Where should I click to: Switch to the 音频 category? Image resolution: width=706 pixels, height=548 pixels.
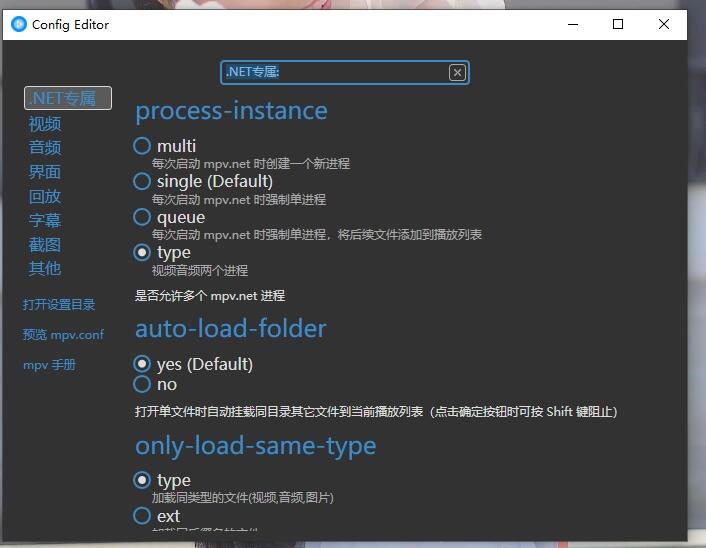pyautogui.click(x=45, y=148)
